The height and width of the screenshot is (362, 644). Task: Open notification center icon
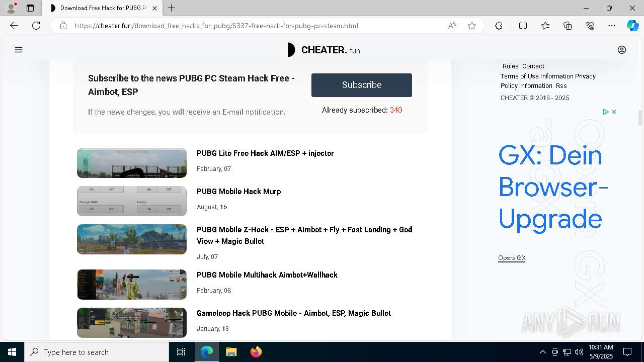point(627,352)
